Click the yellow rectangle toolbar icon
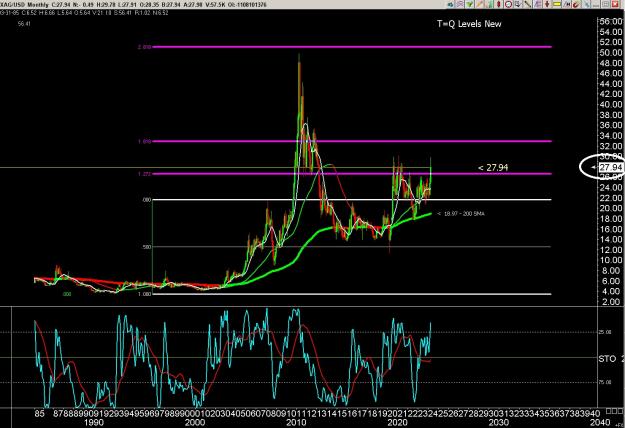Screen dimensions: 625x428 (557, 4)
